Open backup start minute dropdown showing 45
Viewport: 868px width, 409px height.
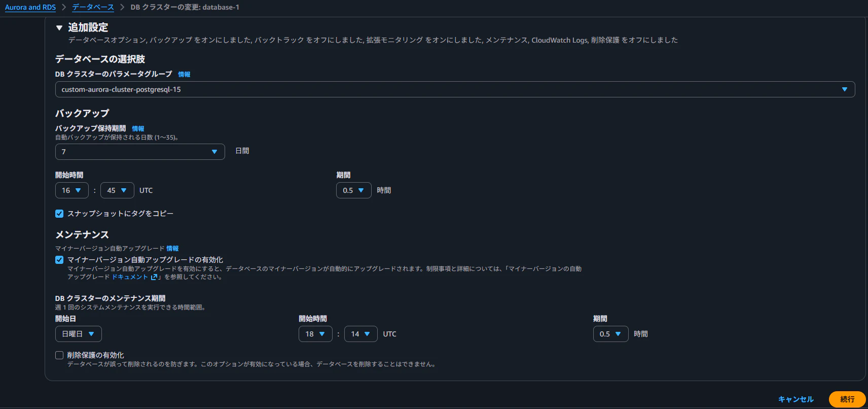[117, 190]
